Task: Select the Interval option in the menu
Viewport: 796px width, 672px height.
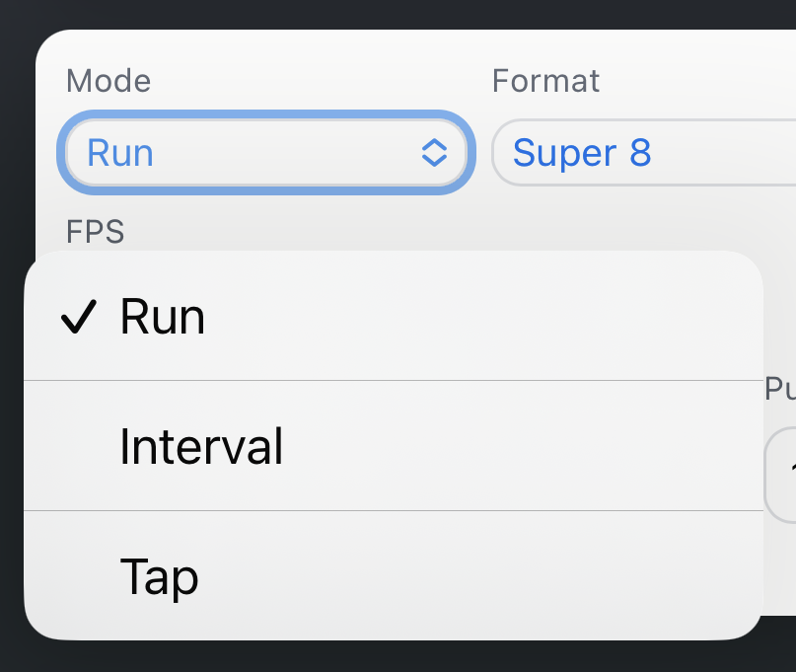Action: [x=393, y=446]
